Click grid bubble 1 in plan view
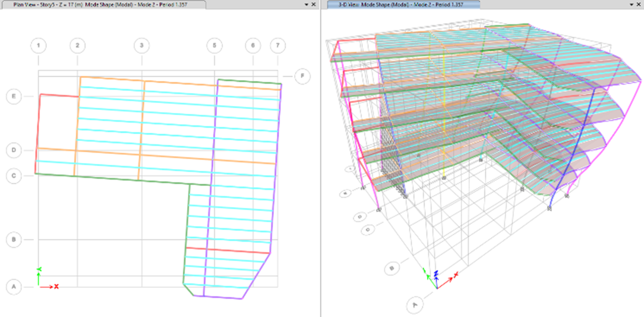644x317 pixels. 38,45
